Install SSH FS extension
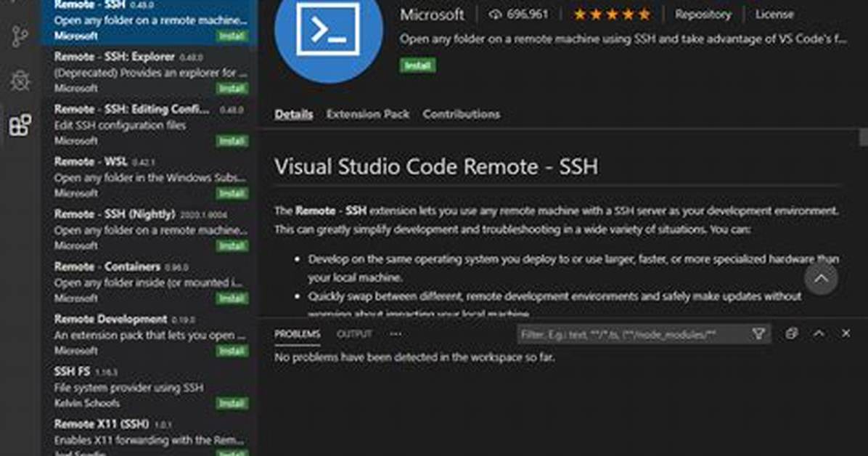The image size is (868, 456). click(232, 404)
